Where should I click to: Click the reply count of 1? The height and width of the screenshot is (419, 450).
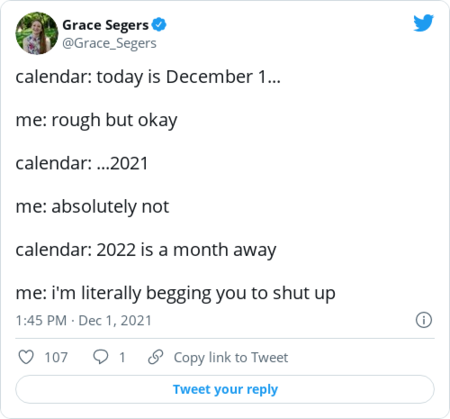tap(122, 357)
